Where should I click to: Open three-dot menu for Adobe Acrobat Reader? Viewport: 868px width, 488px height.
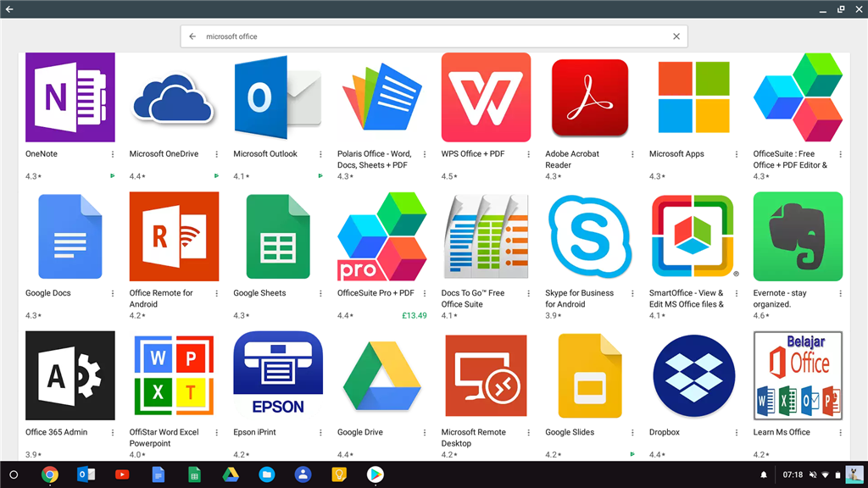click(x=632, y=154)
